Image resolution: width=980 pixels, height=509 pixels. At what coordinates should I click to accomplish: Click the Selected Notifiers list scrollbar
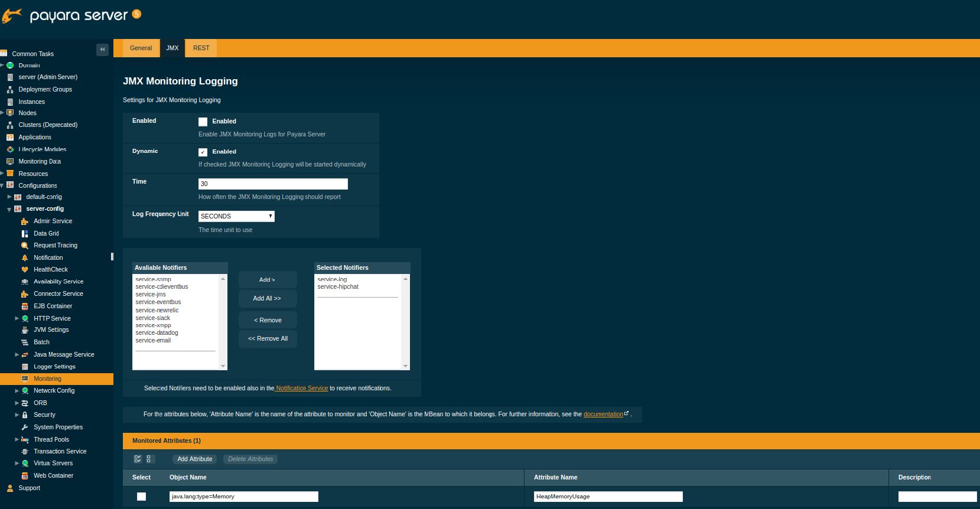405,322
